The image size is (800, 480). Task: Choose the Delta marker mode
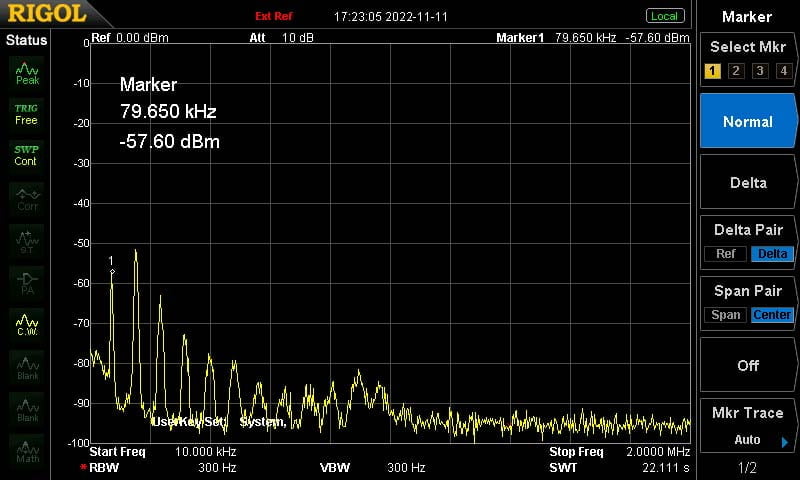(748, 183)
